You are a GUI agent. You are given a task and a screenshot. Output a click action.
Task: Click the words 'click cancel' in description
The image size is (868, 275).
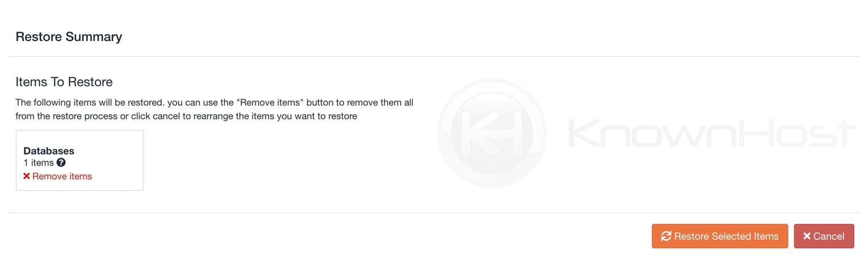[x=157, y=116]
